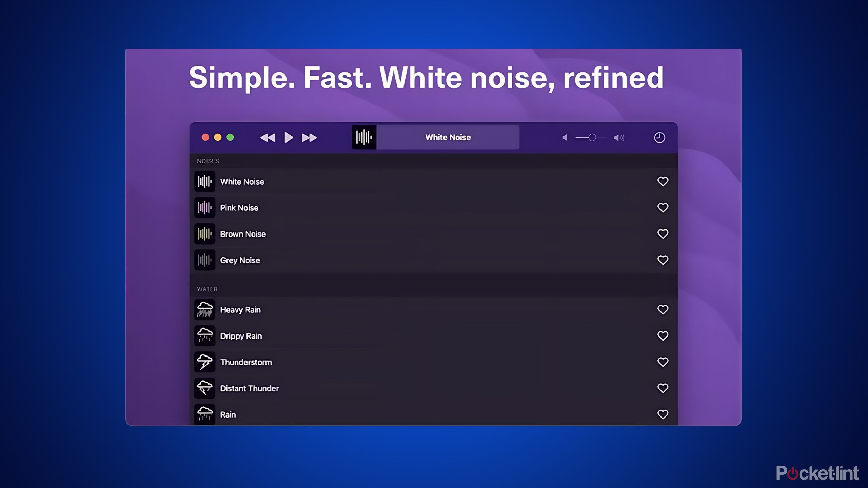868x488 pixels.
Task: Select Drippy Rain from list
Action: point(241,335)
